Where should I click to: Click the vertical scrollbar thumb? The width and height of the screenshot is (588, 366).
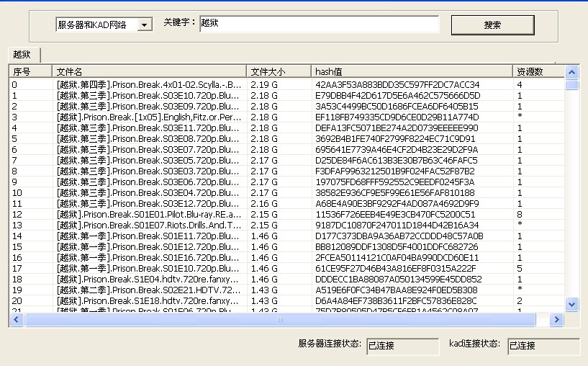(x=571, y=85)
